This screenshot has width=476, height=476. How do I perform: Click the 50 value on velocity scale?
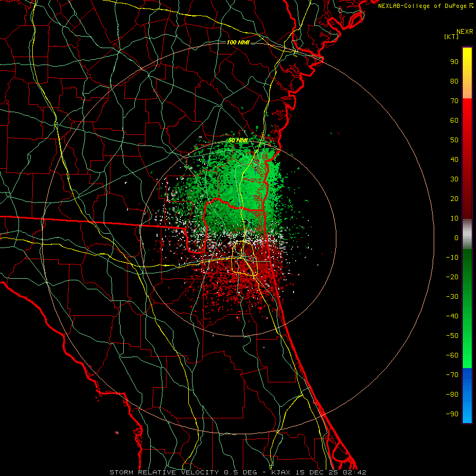pyautogui.click(x=454, y=140)
